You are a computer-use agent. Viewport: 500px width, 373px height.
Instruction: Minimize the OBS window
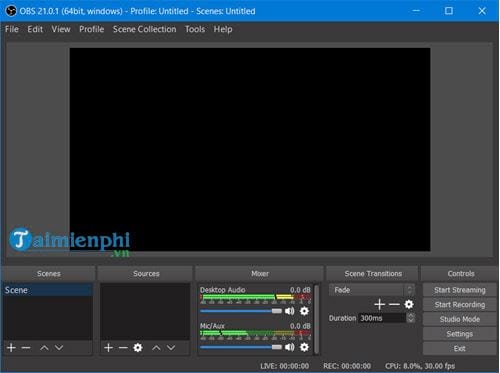(x=416, y=11)
